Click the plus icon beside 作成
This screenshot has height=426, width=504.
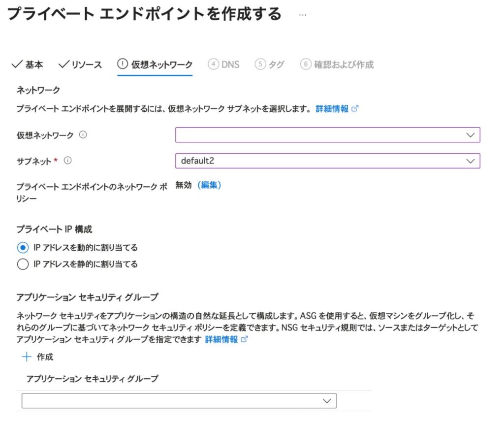tap(27, 357)
